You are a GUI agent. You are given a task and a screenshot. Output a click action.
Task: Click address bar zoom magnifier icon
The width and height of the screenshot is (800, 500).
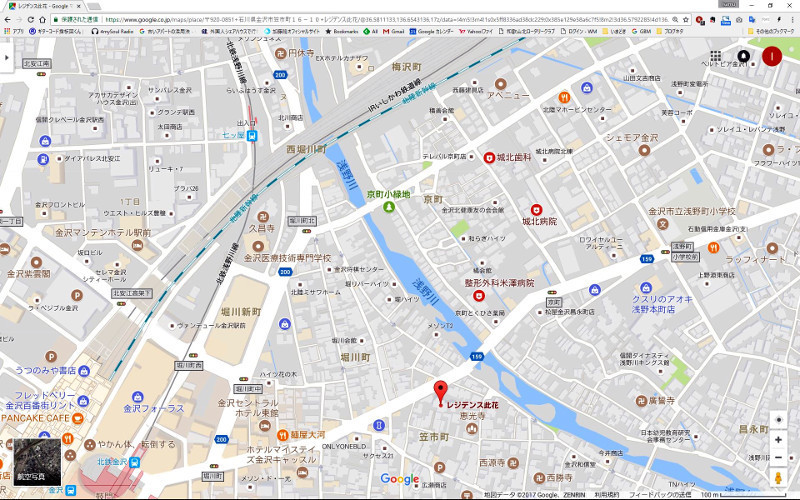click(x=675, y=19)
